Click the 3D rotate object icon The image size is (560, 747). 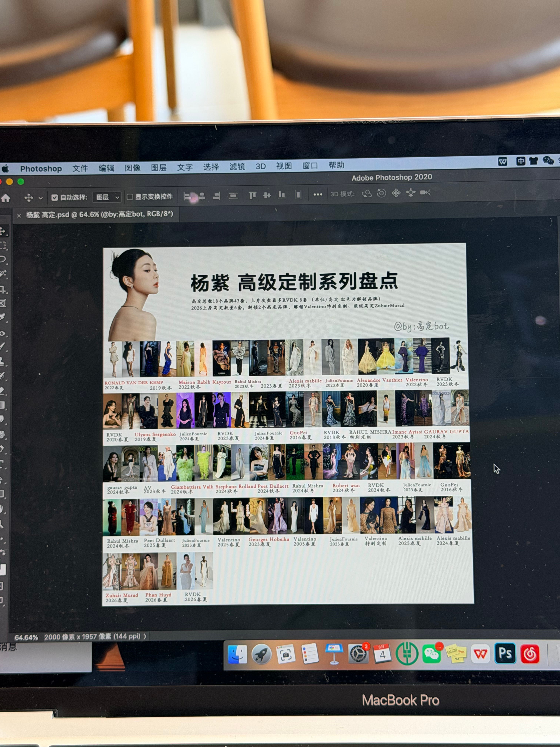coord(367,193)
